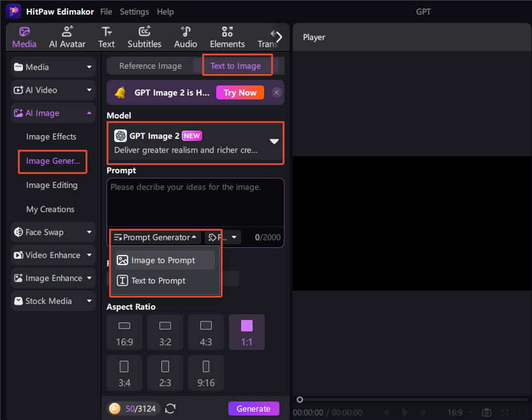Dismiss the GPT Image 2 banner
532x420 pixels.
click(x=277, y=92)
